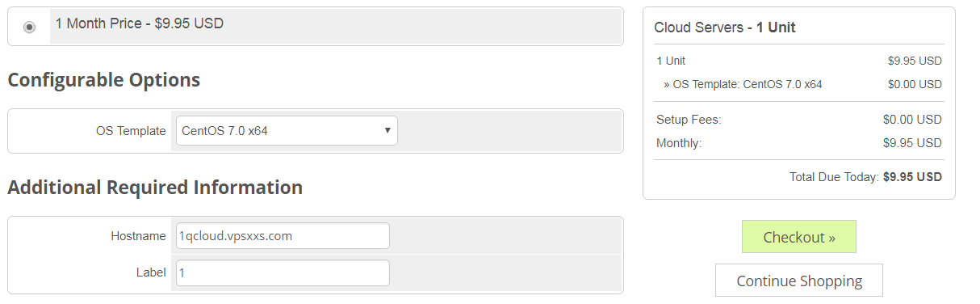980x304 pixels.
Task: Click the 'Monthly:' row in order summary
Action: [799, 143]
